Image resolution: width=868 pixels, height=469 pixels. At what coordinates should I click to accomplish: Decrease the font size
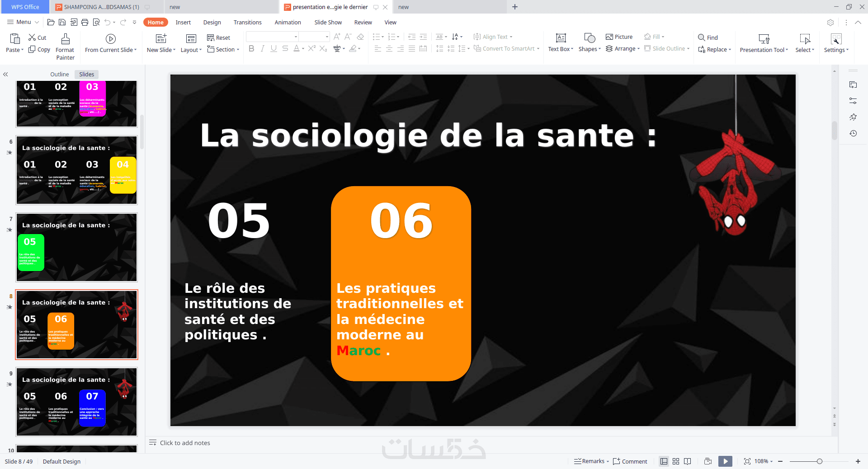(348, 37)
